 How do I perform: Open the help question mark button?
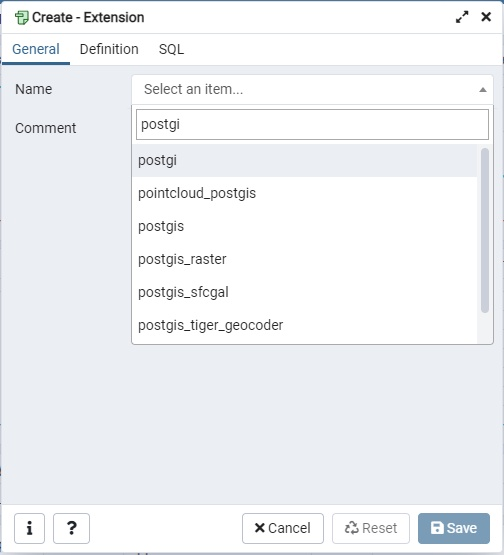71,528
